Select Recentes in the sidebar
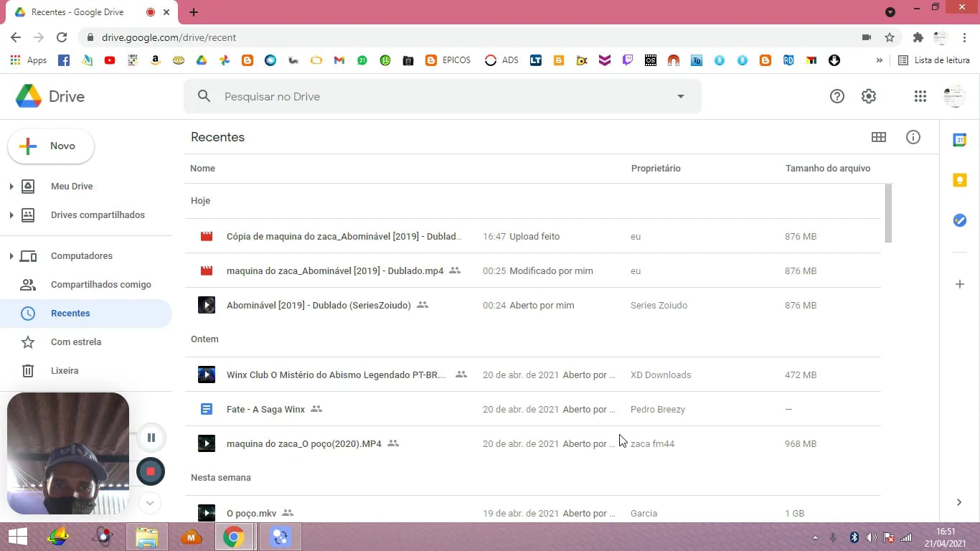Screen dimensions: 980x551 click(86, 314)
